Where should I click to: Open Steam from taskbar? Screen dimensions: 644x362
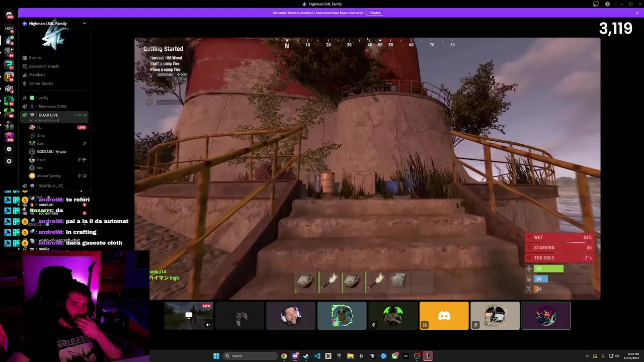(306, 356)
